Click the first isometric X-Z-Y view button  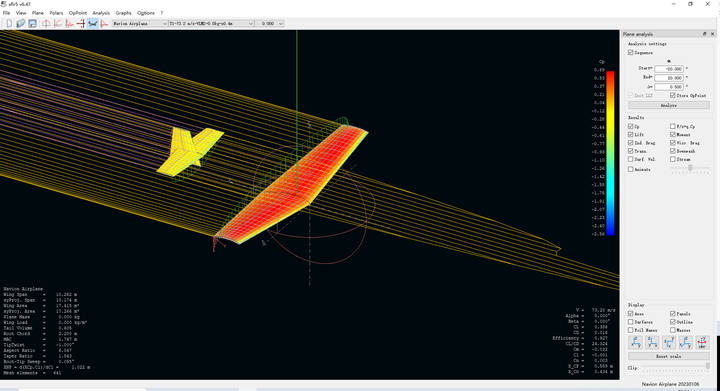click(x=636, y=342)
